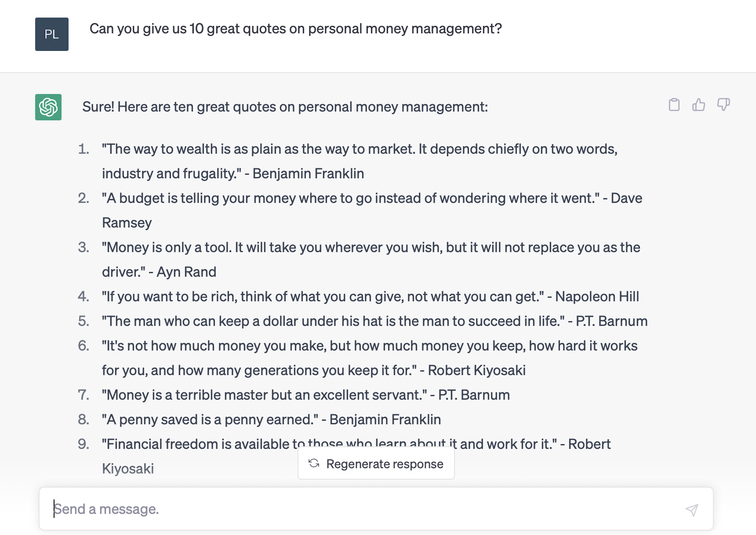Click the Ayn Rand money tool quote
Viewport: 756px width, 535px height.
tap(371, 260)
